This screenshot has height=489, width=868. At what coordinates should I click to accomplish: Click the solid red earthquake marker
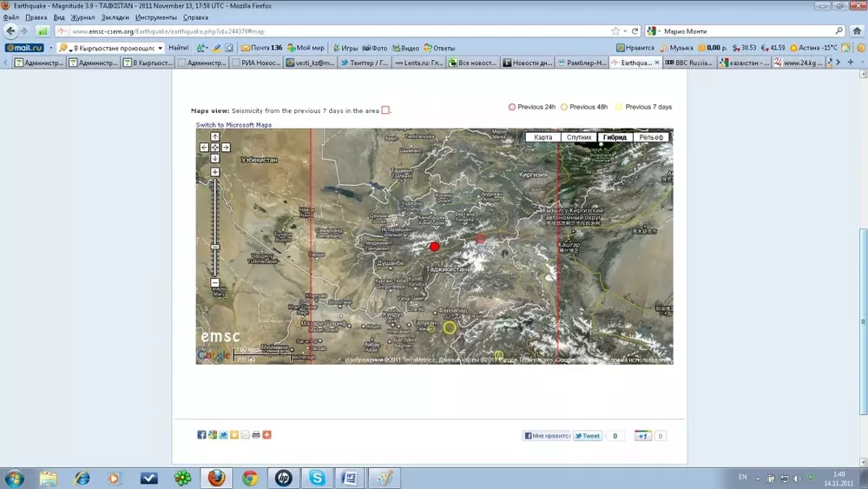[435, 247]
